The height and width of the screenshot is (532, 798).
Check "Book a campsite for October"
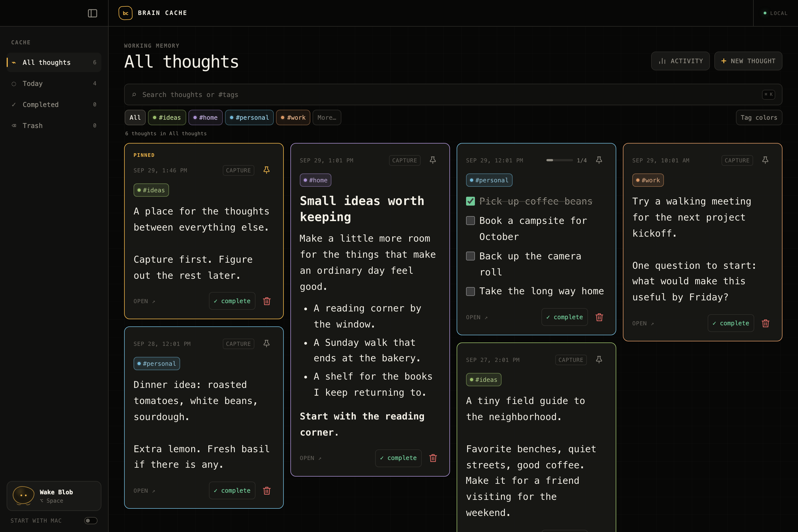(x=470, y=221)
